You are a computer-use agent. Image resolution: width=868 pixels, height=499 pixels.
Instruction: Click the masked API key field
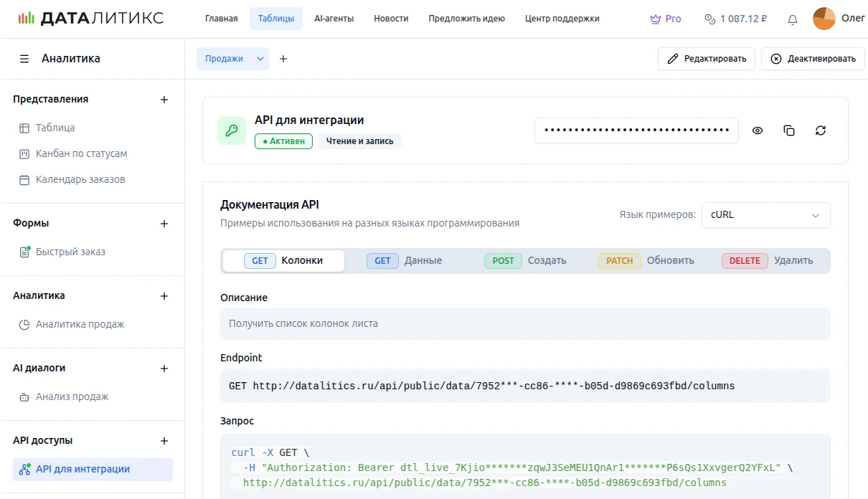[636, 130]
